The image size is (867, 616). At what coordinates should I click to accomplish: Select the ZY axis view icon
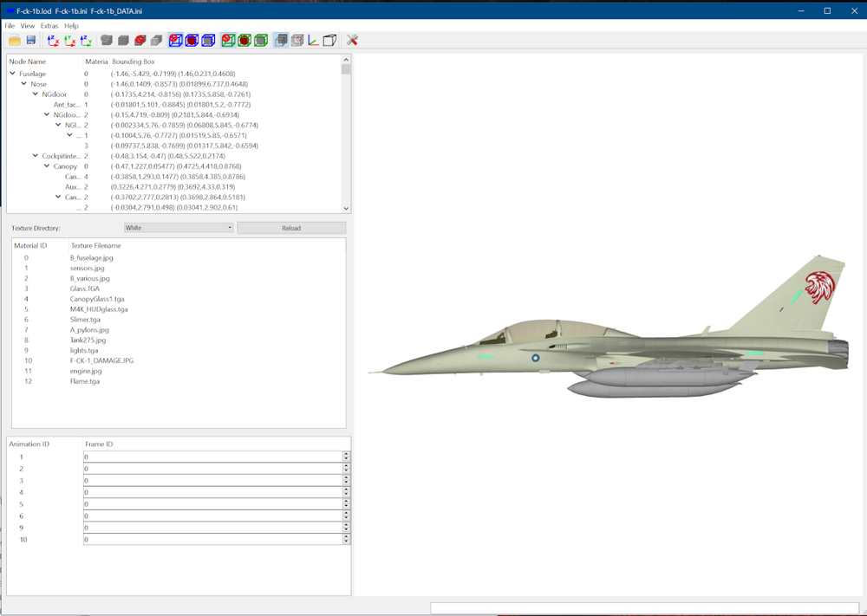tap(86, 41)
